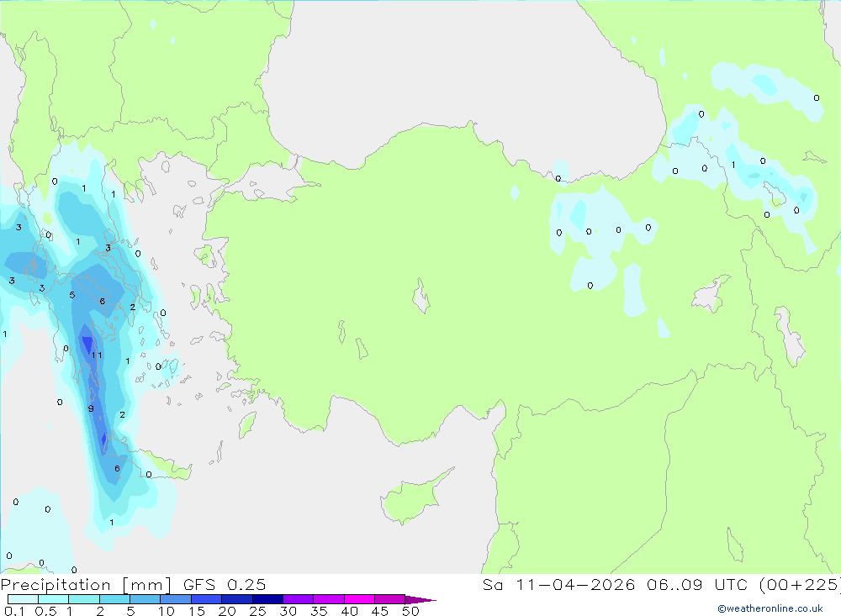This screenshot has height=616, width=841.
Task: Click the 'Precipitation [mm]' title text
Action: (87, 585)
